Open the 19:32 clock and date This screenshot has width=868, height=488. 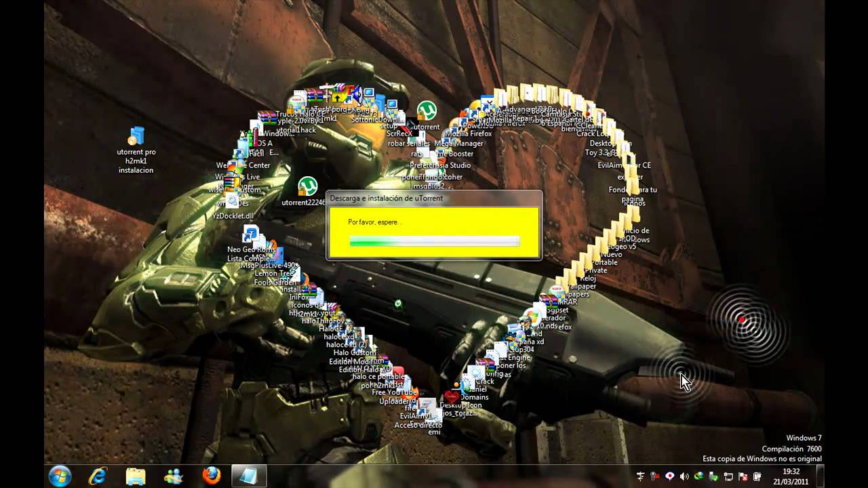791,476
